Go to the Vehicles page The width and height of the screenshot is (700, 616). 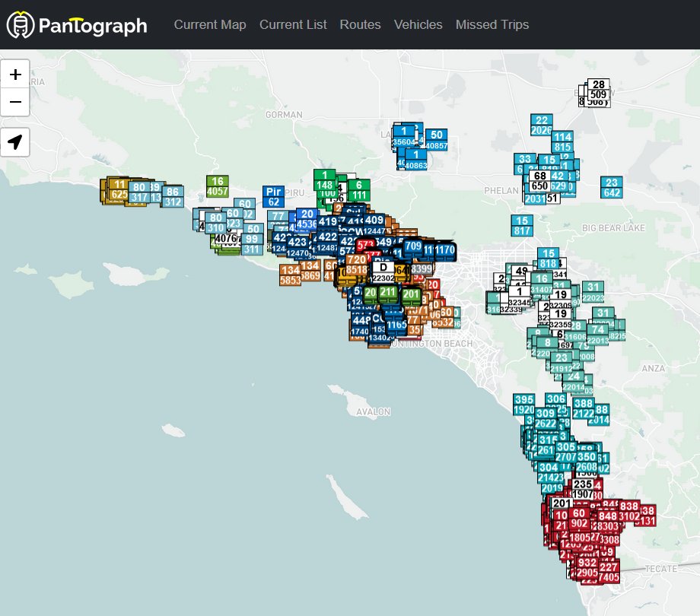[418, 24]
